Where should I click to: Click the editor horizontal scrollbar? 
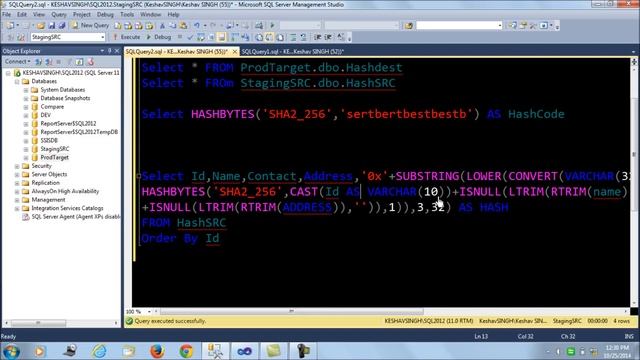pos(291,311)
